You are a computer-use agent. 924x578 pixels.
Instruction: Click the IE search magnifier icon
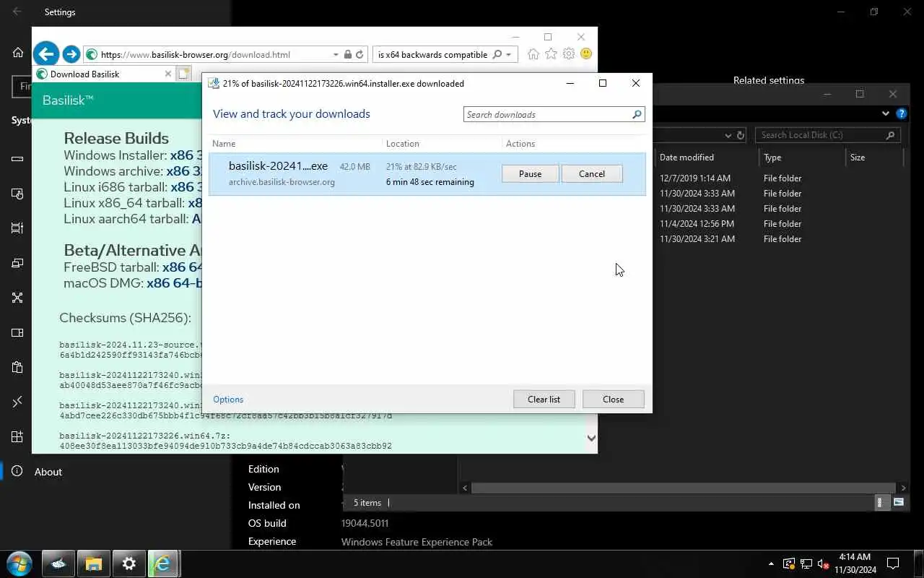pos(497,54)
